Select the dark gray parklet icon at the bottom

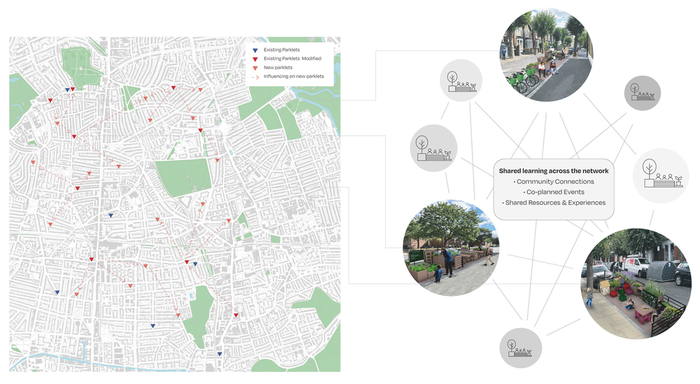pyautogui.click(x=520, y=348)
